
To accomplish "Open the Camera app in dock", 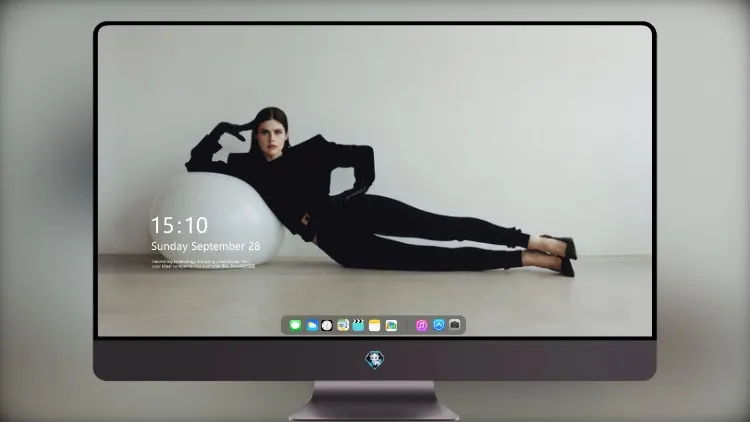I will coord(454,325).
